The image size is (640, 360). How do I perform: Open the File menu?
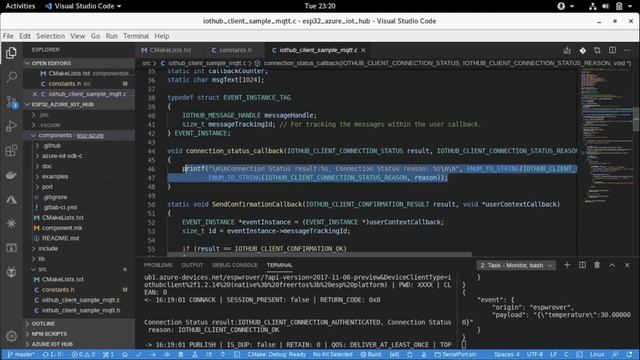(8, 36)
